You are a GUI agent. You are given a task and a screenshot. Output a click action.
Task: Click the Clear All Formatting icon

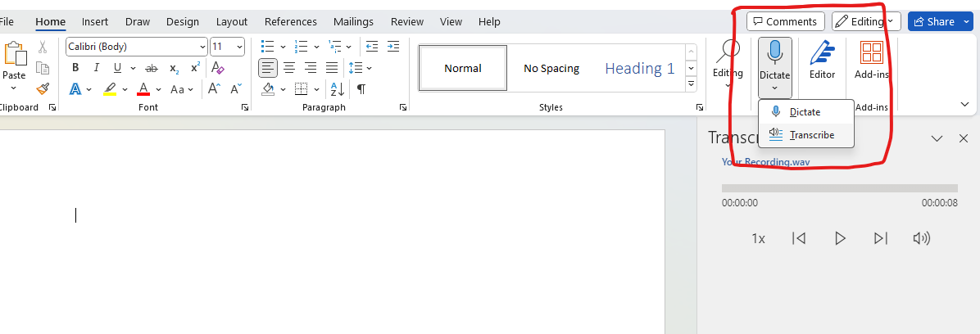click(x=217, y=67)
